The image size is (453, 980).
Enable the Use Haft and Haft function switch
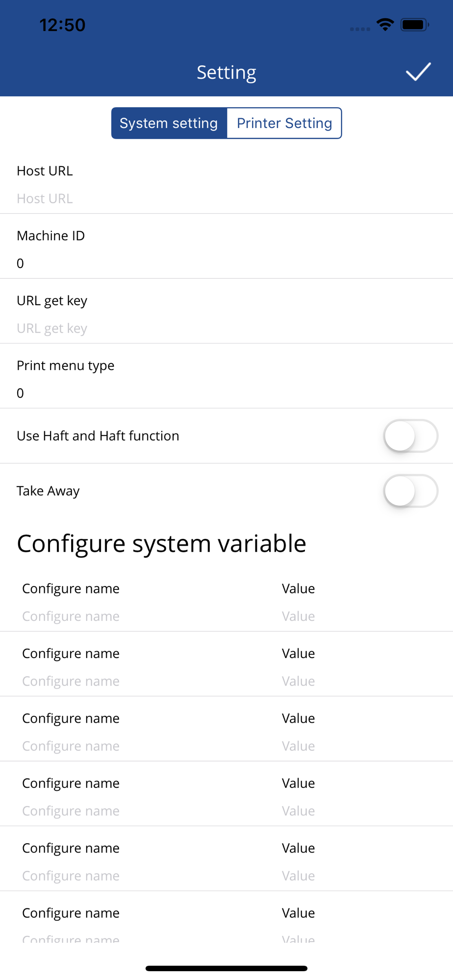(410, 436)
